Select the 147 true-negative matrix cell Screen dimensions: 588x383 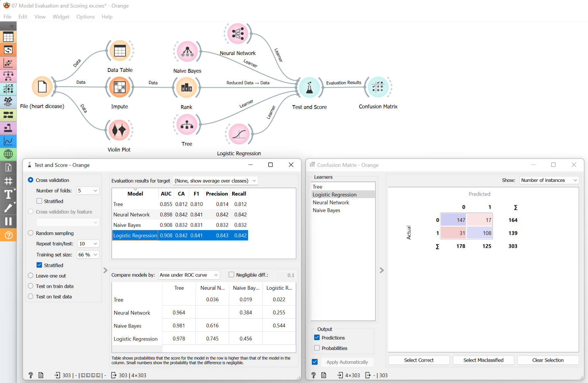pos(453,220)
